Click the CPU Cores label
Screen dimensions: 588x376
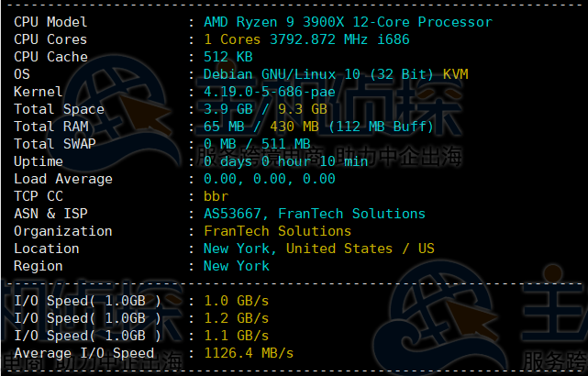(x=50, y=39)
